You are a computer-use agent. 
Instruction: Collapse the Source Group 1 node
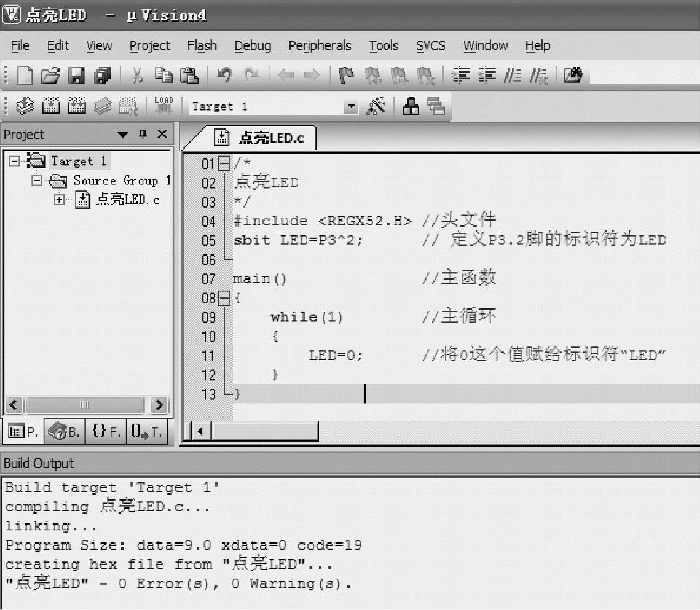click(37, 180)
